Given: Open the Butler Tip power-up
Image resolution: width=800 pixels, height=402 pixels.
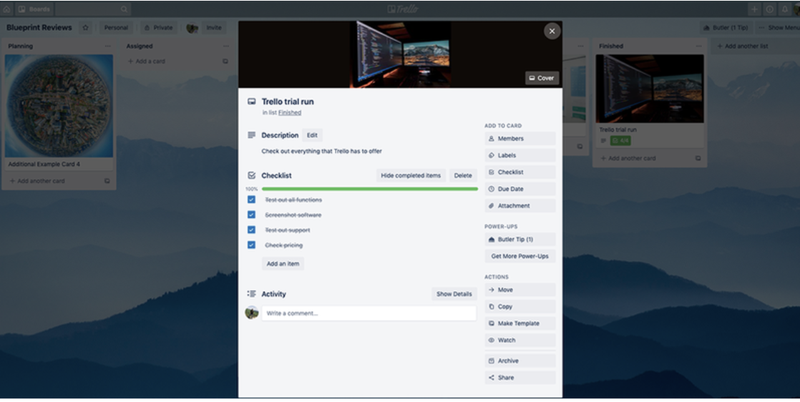Looking at the screenshot, I should pos(520,239).
